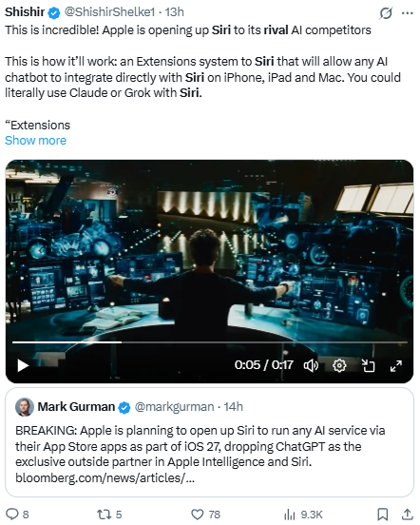Share the tweet using the upload icon
The width and height of the screenshot is (420, 525).
point(407,514)
